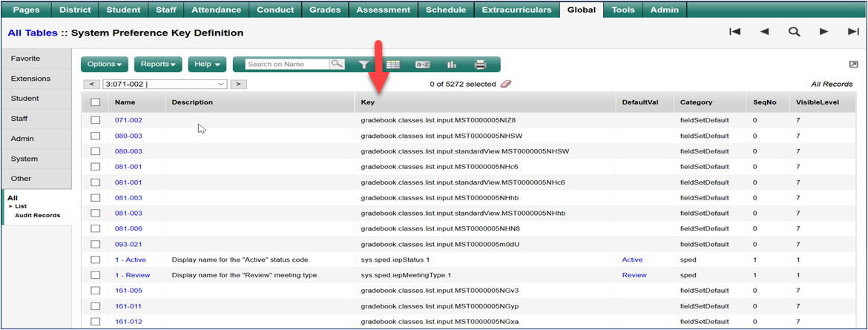Image resolution: width=868 pixels, height=330 pixels.
Task: Clear selection using the eraser icon
Action: (x=506, y=84)
